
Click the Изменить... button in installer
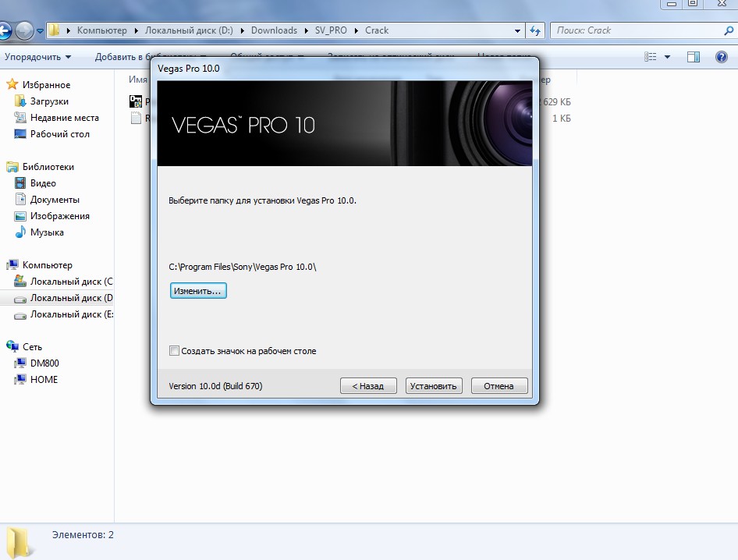coord(198,291)
